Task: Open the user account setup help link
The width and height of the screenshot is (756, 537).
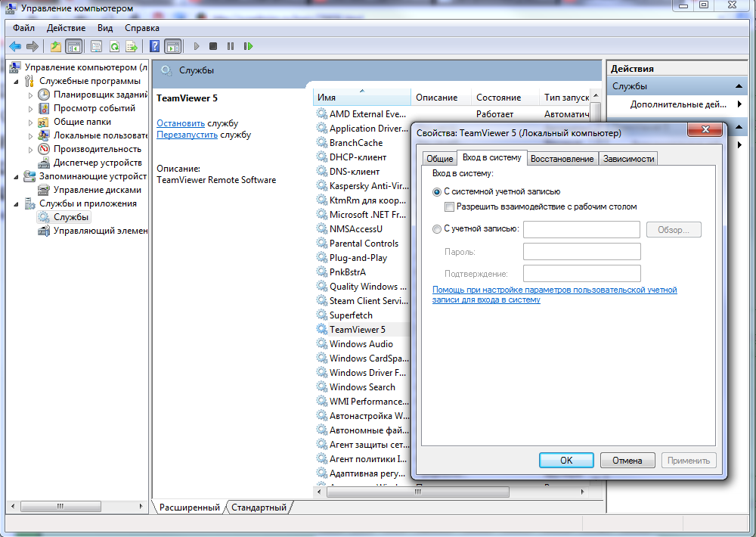Action: pos(554,295)
